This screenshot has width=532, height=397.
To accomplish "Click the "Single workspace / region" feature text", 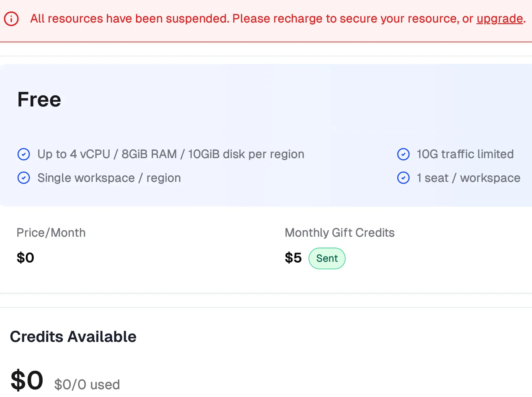I will coord(109,178).
